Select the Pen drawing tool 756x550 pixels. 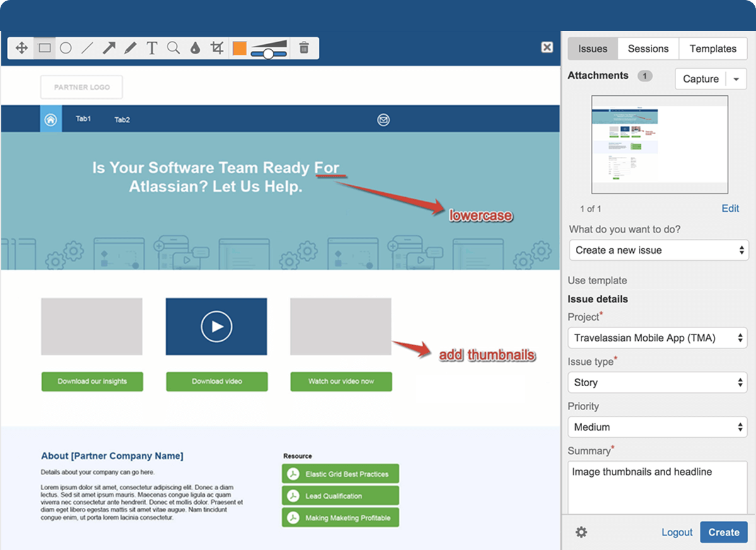pos(130,47)
